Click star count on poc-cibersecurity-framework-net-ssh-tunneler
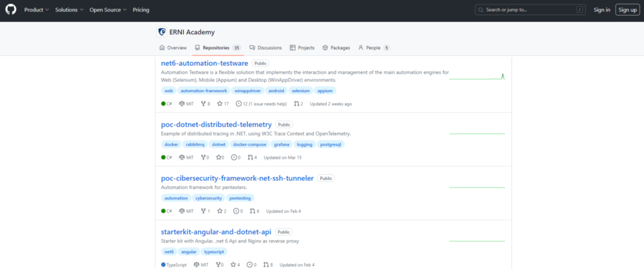644x269 pixels. (x=222, y=211)
